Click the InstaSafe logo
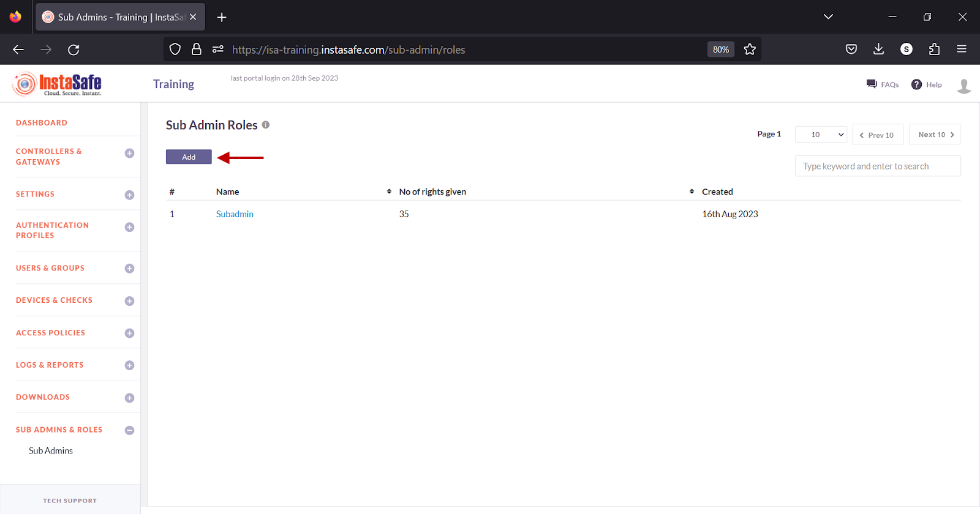This screenshot has width=980, height=514. 57,84
